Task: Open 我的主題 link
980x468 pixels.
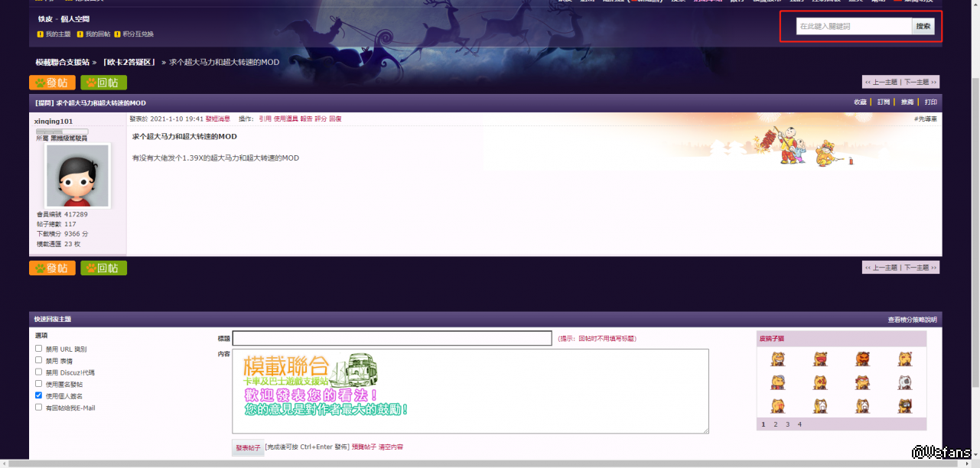Action: click(57, 34)
